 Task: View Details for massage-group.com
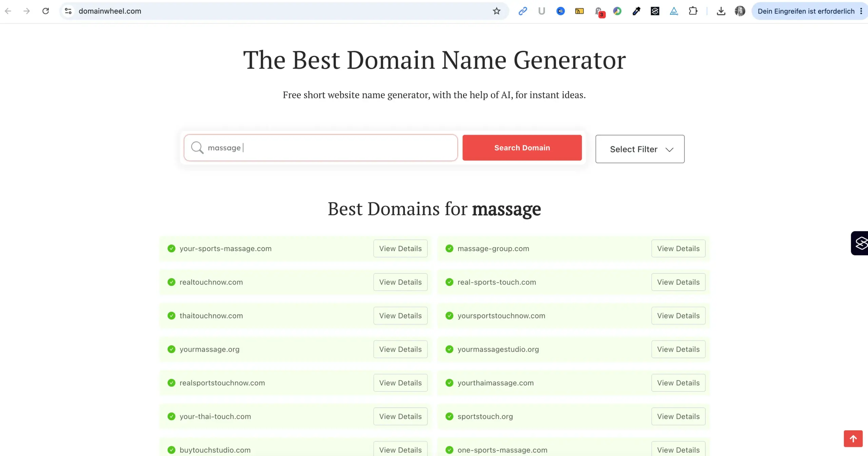click(678, 248)
